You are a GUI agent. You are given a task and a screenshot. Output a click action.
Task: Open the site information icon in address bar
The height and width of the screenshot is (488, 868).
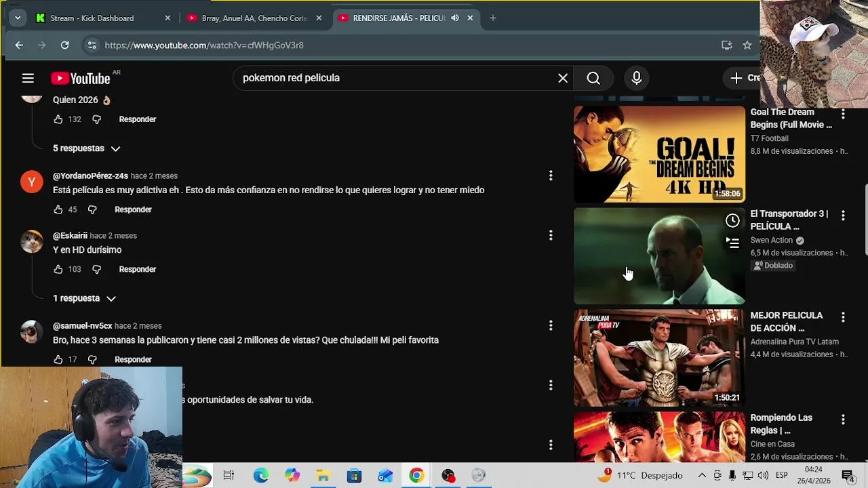(92, 45)
